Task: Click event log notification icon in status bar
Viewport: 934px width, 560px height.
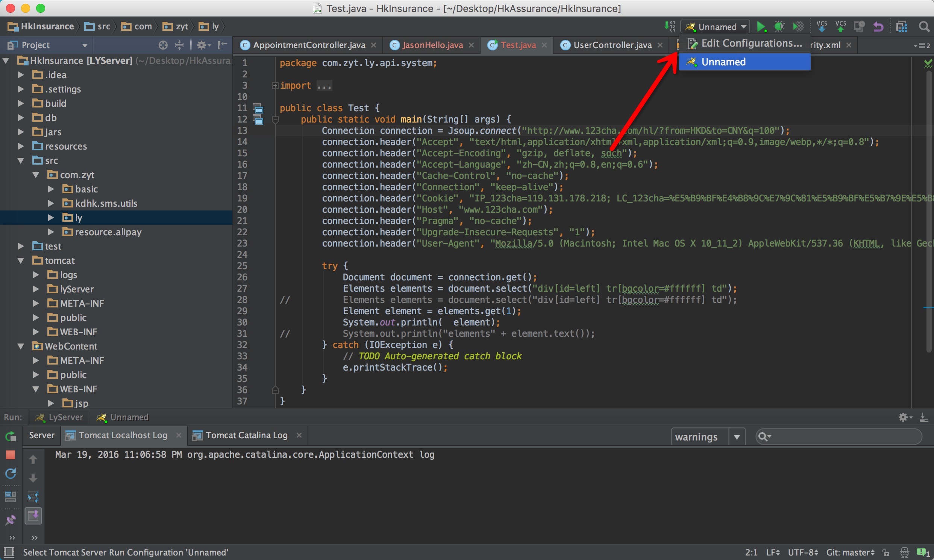Action: pyautogui.click(x=923, y=553)
